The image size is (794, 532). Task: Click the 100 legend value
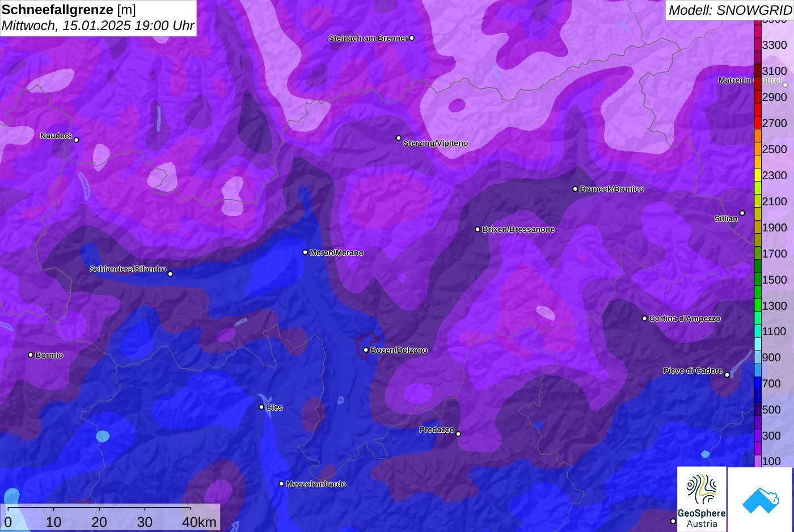coord(771,461)
